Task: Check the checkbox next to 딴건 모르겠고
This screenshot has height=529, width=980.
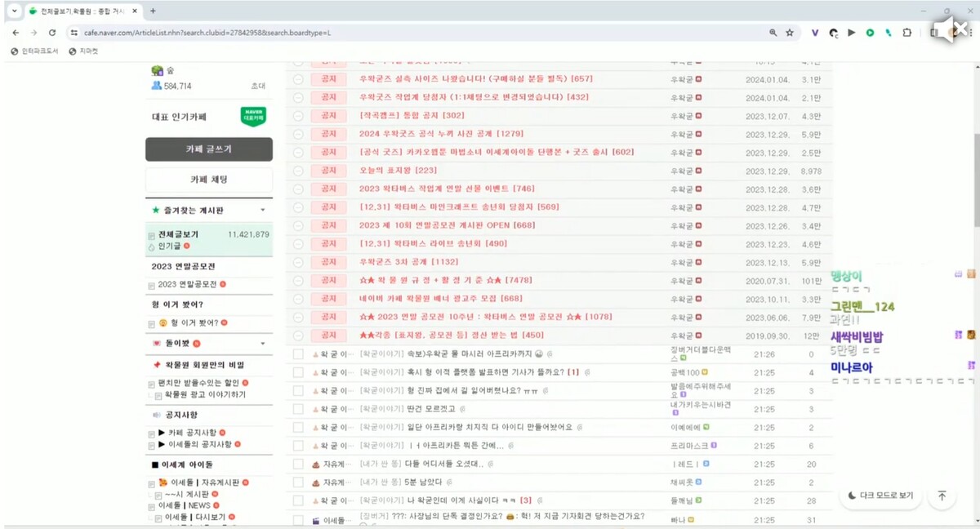Action: click(x=298, y=408)
